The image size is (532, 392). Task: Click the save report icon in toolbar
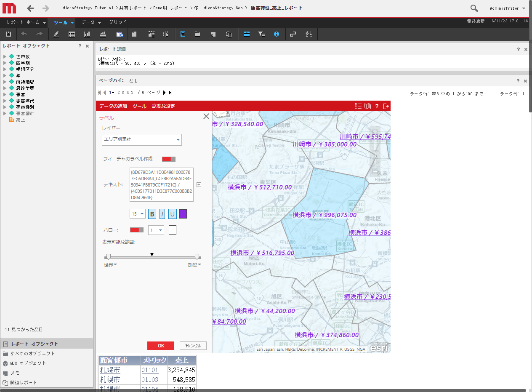click(x=8, y=34)
